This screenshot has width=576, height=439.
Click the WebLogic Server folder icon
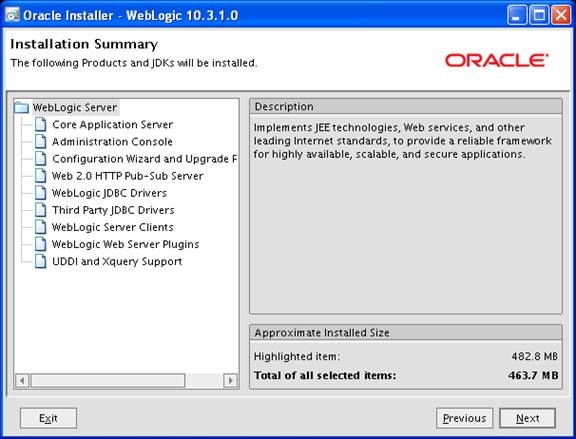tap(21, 108)
